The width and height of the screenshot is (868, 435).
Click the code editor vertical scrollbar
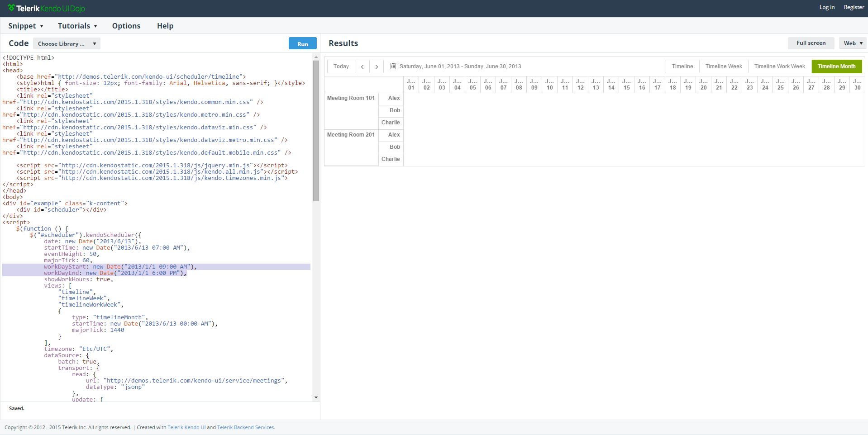point(316,131)
